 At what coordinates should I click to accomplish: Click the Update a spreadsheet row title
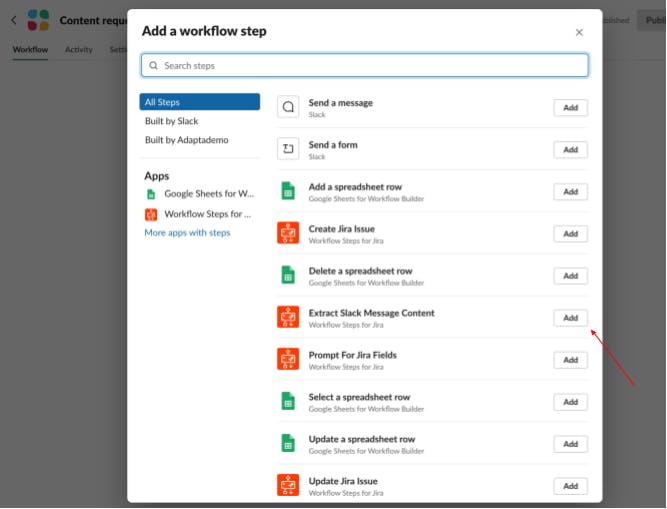click(362, 439)
